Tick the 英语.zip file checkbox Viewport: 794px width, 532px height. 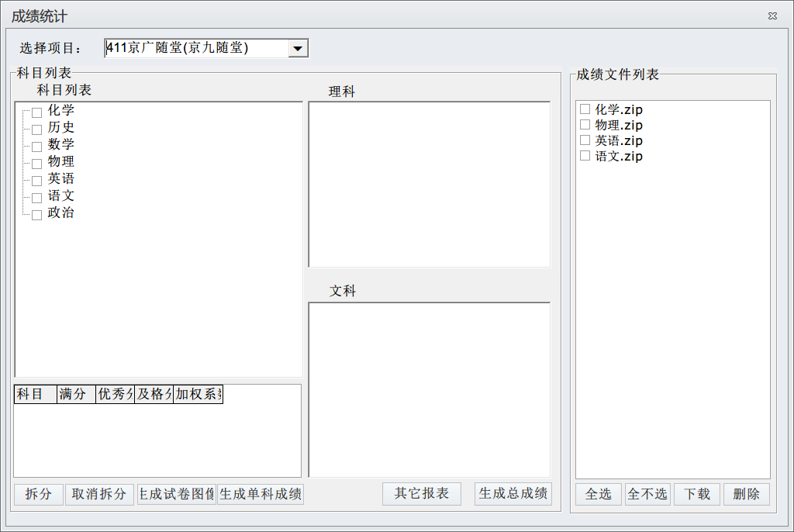(x=585, y=140)
